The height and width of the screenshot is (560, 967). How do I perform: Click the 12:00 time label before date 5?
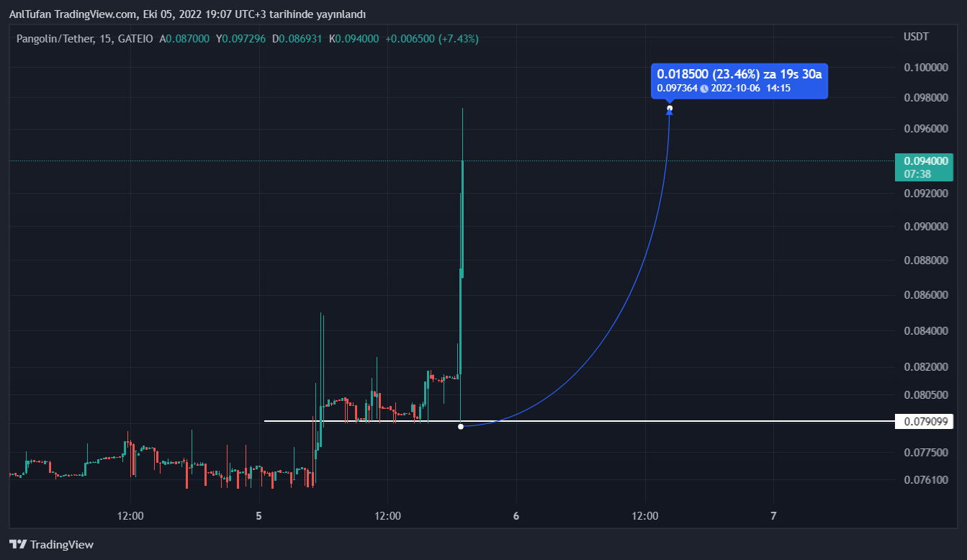tap(130, 516)
